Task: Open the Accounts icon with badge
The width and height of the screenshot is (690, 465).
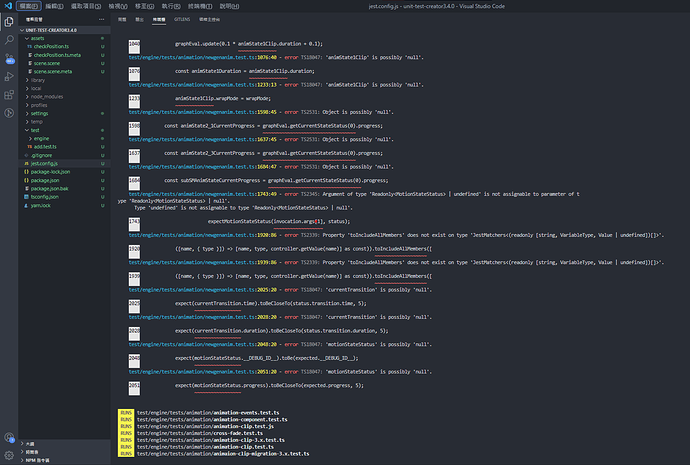Action: point(9,437)
